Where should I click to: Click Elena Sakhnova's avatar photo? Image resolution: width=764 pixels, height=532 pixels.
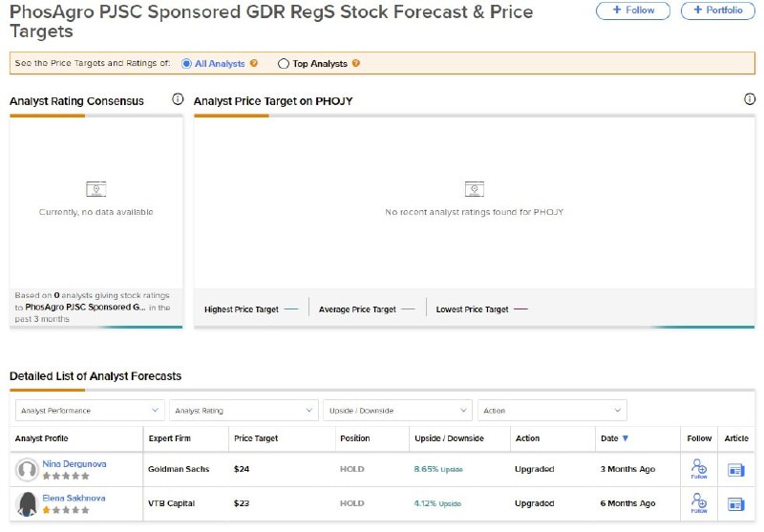click(x=27, y=503)
